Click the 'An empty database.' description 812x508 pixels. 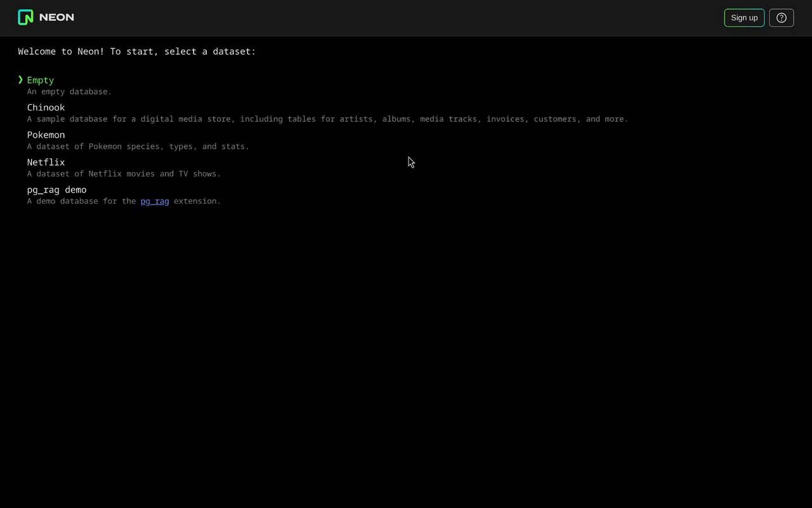(69, 91)
